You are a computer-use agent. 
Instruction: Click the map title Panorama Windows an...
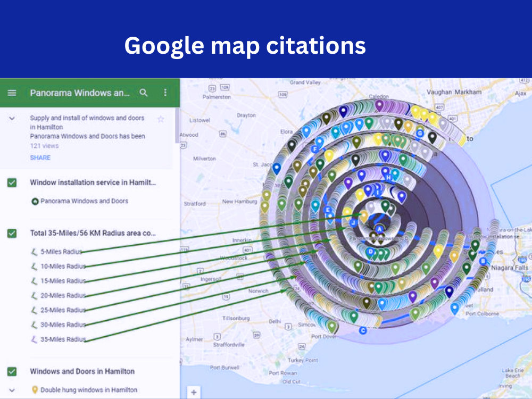(x=80, y=93)
